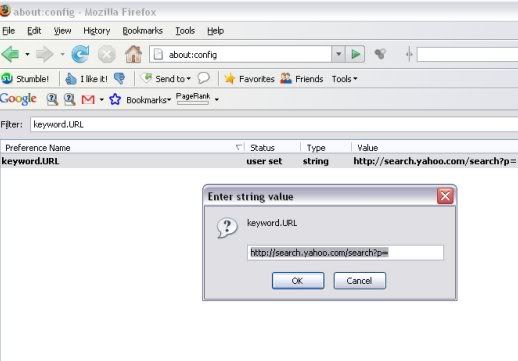Click the Filter field containing keyword.URL

274,124
